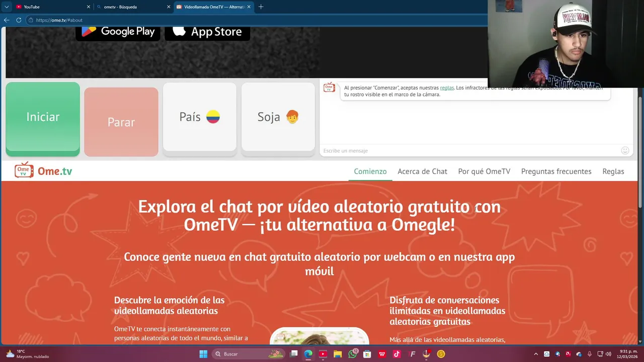Click the address bar showing ome.tv/#about
Viewport: 644px width, 362px height.
click(257, 20)
